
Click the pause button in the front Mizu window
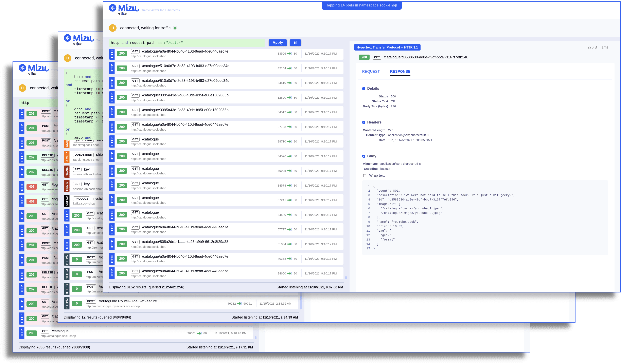point(113,28)
